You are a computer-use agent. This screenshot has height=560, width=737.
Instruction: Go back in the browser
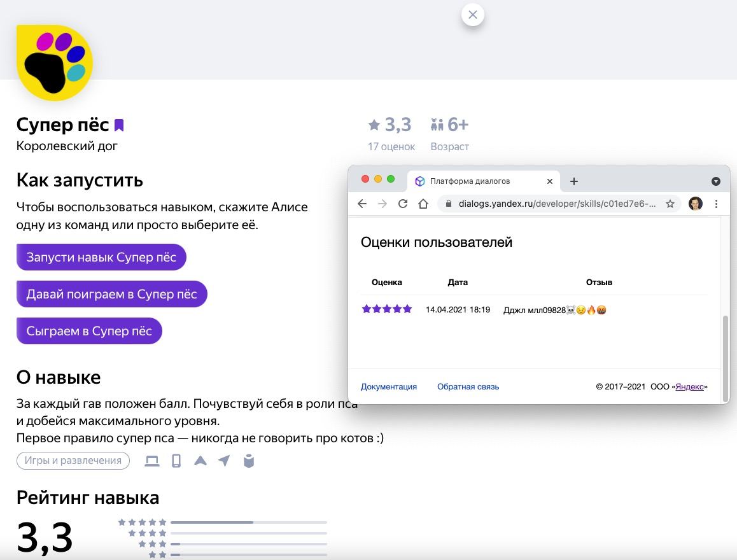point(362,204)
